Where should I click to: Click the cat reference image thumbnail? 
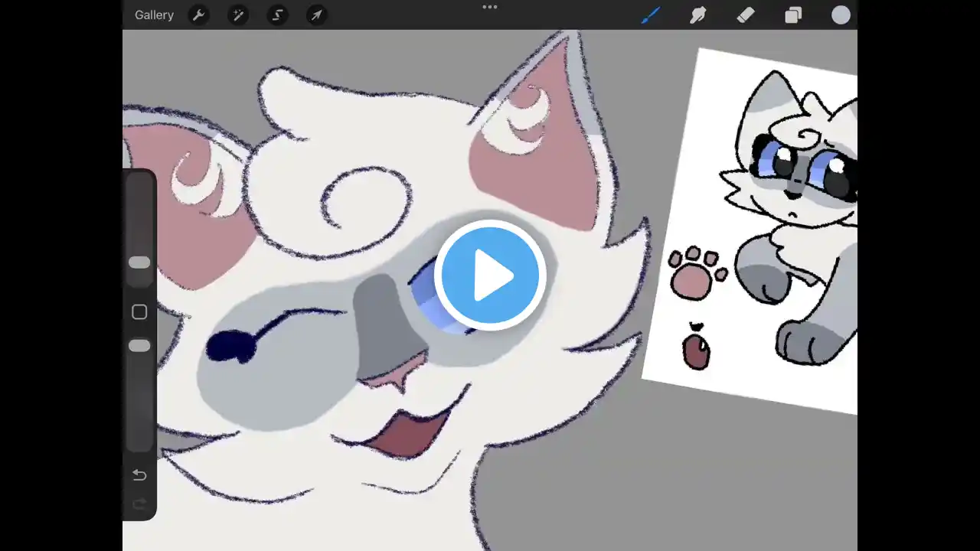[x=750, y=230]
